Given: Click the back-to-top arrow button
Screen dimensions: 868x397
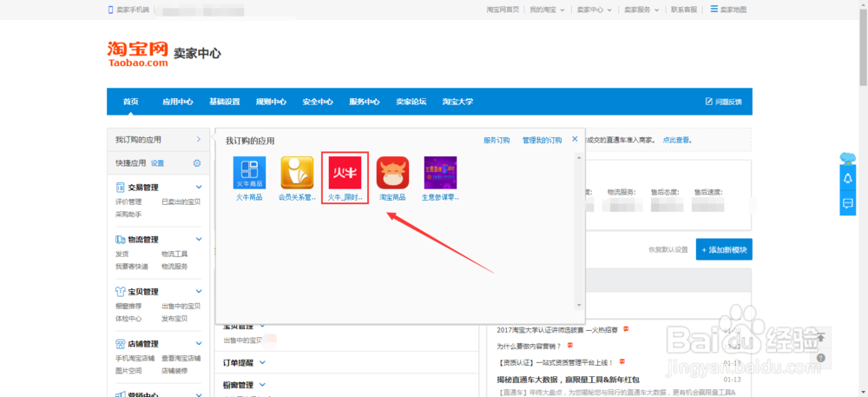Looking at the screenshot, I should pyautogui.click(x=821, y=337).
